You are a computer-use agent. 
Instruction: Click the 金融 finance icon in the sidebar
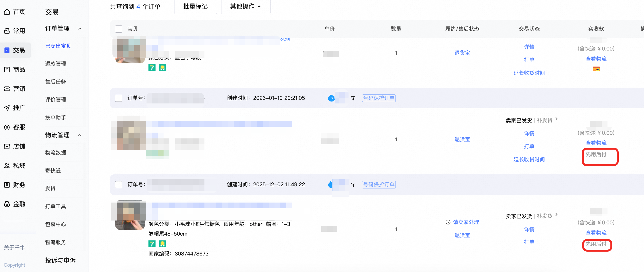7,204
